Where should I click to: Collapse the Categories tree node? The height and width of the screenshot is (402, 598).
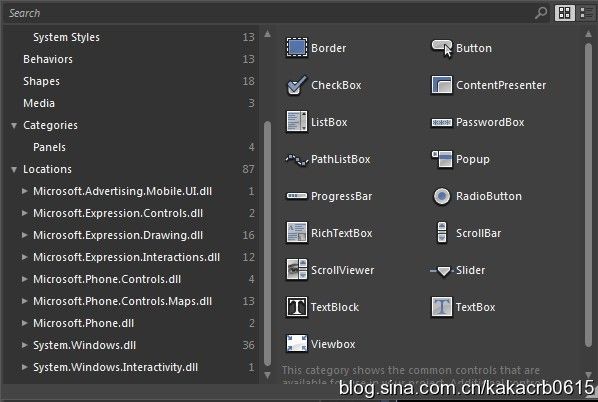click(14, 125)
